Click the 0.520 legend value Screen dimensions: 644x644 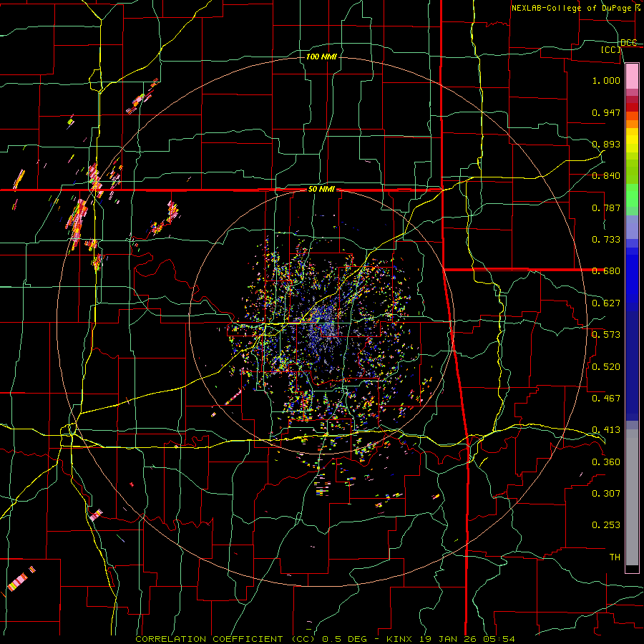606,366
